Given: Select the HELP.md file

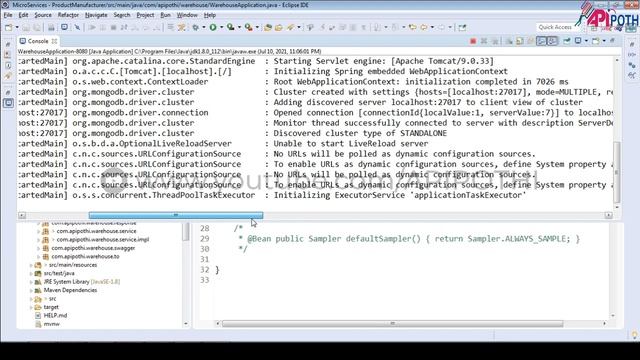Looking at the screenshot, I should pos(55,316).
